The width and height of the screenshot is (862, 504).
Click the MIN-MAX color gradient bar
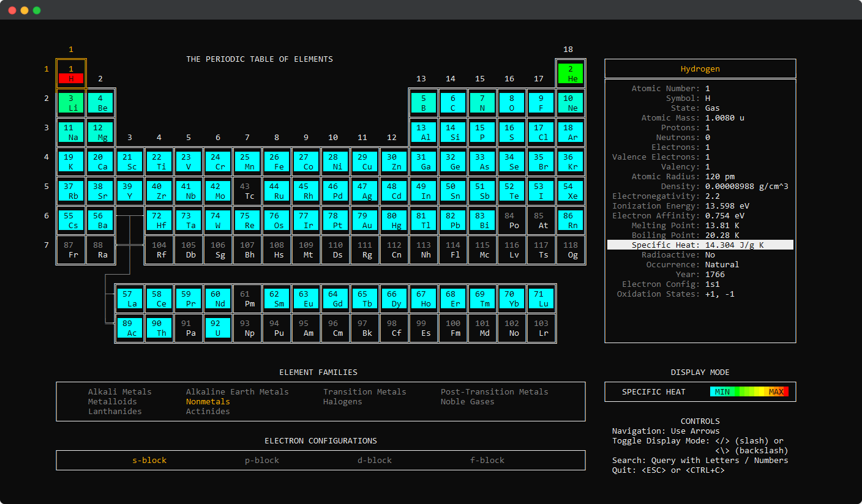pyautogui.click(x=749, y=391)
